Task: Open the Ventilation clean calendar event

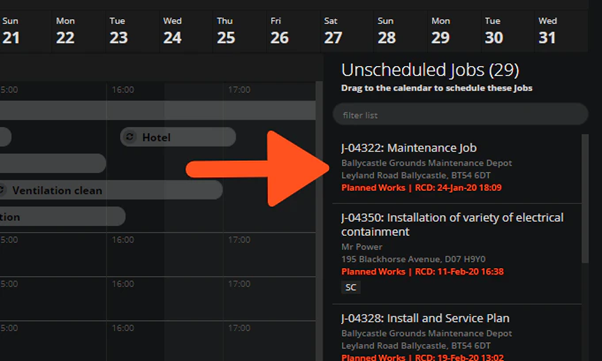Action: (111, 190)
